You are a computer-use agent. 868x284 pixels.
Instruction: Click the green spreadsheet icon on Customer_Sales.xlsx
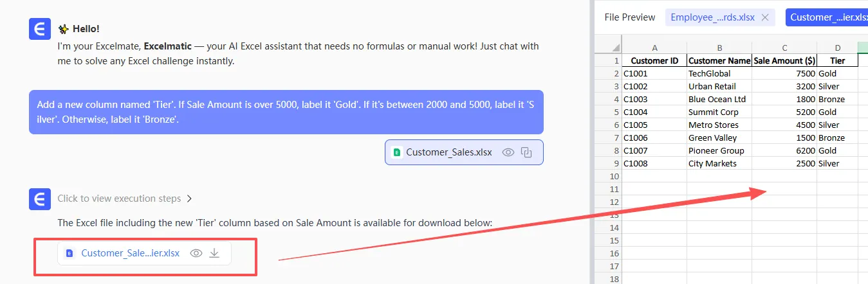click(397, 152)
